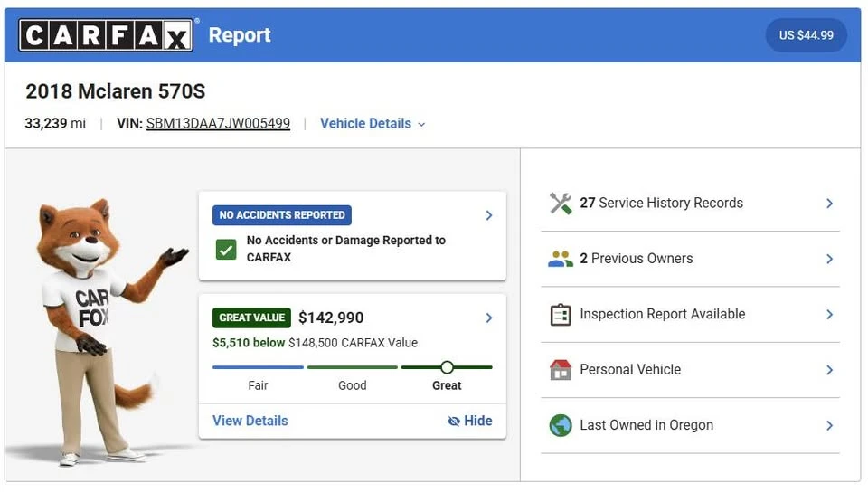868x493 pixels.
Task: Open the Great Value price chevron
Action: [489, 318]
